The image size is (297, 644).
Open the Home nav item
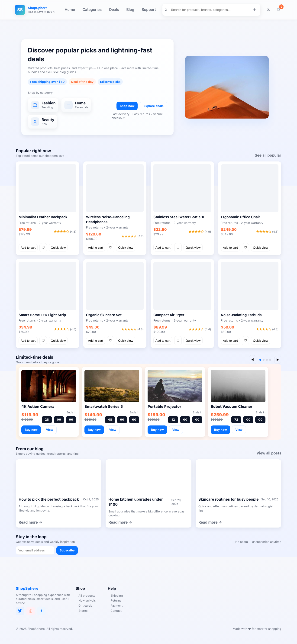tap(70, 10)
